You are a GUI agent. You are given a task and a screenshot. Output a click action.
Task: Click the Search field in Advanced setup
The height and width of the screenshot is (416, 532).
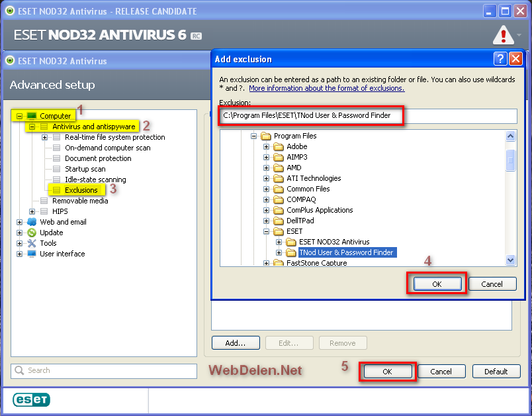104,371
